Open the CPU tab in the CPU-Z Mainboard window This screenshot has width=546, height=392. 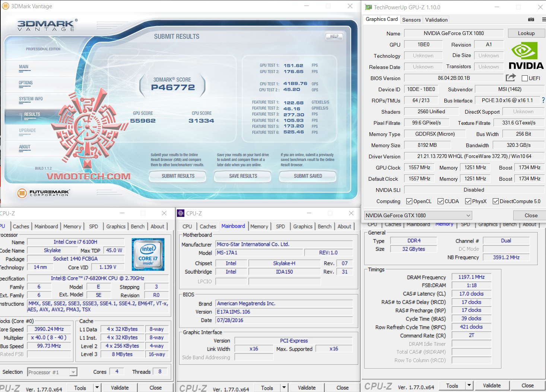click(187, 226)
